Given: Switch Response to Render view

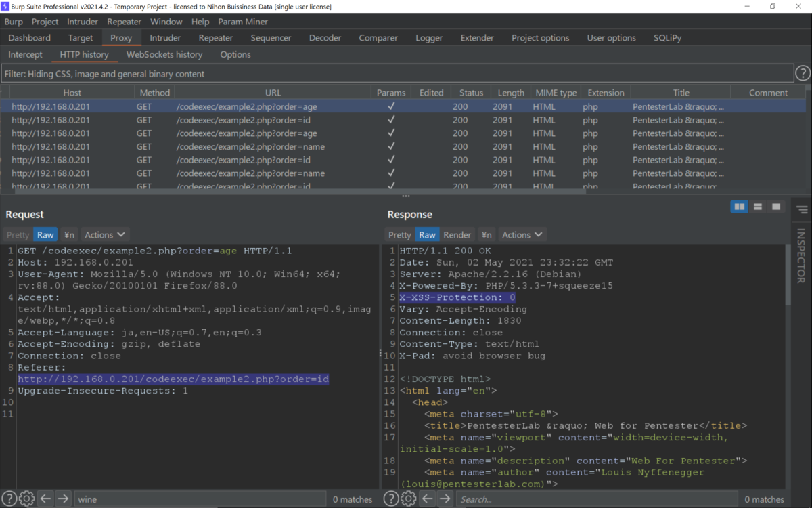Looking at the screenshot, I should [x=457, y=234].
